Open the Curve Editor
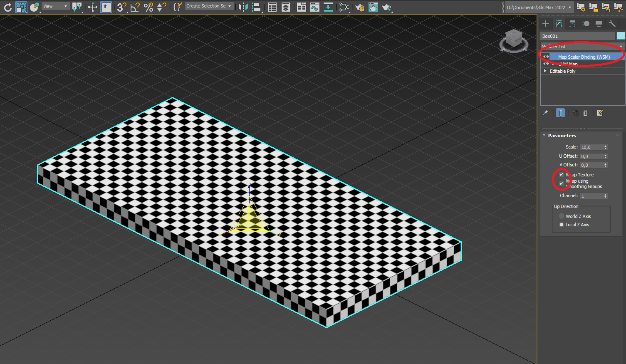626x364 pixels. tap(315, 7)
